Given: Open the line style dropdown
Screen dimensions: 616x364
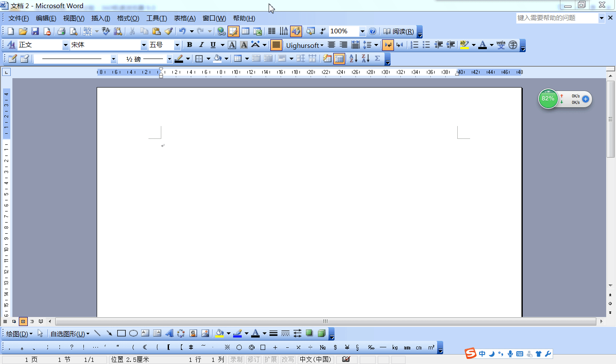Looking at the screenshot, I should 113,59.
